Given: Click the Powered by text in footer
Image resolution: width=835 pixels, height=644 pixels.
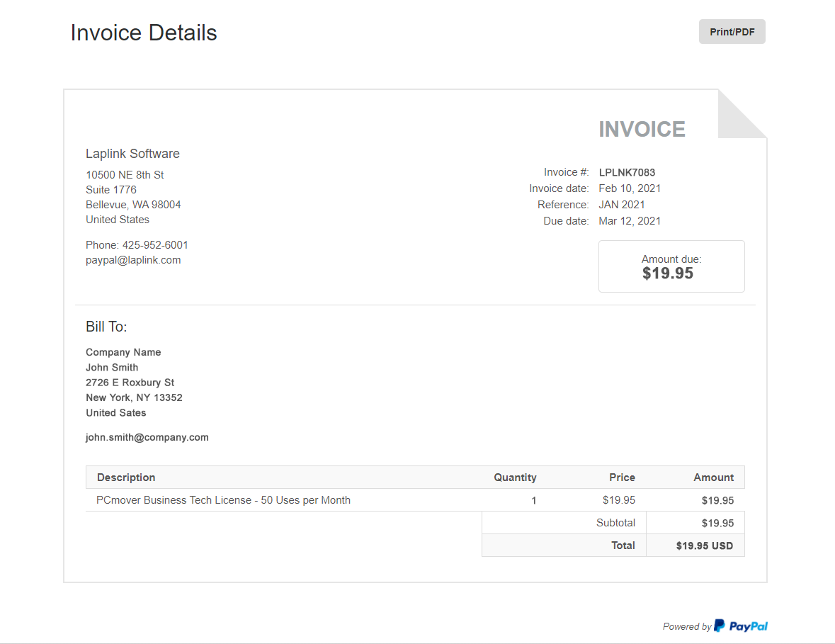Looking at the screenshot, I should pyautogui.click(x=687, y=626).
